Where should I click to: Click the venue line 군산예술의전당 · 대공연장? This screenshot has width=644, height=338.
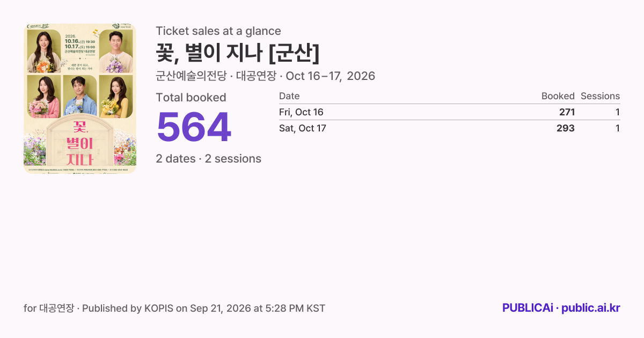[x=217, y=76]
